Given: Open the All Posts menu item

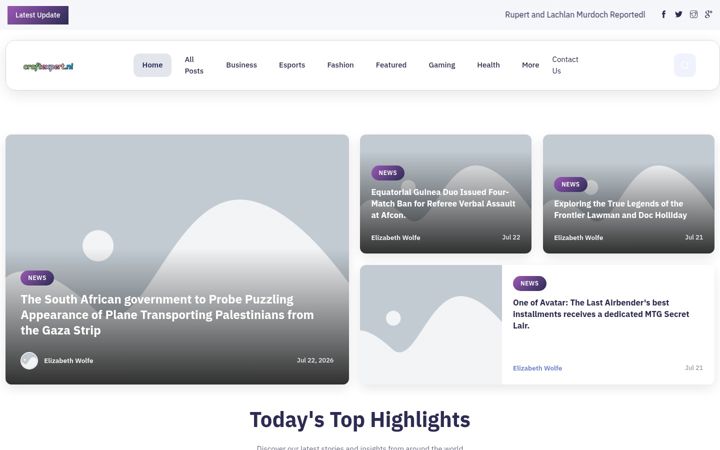Looking at the screenshot, I should 194,65.
